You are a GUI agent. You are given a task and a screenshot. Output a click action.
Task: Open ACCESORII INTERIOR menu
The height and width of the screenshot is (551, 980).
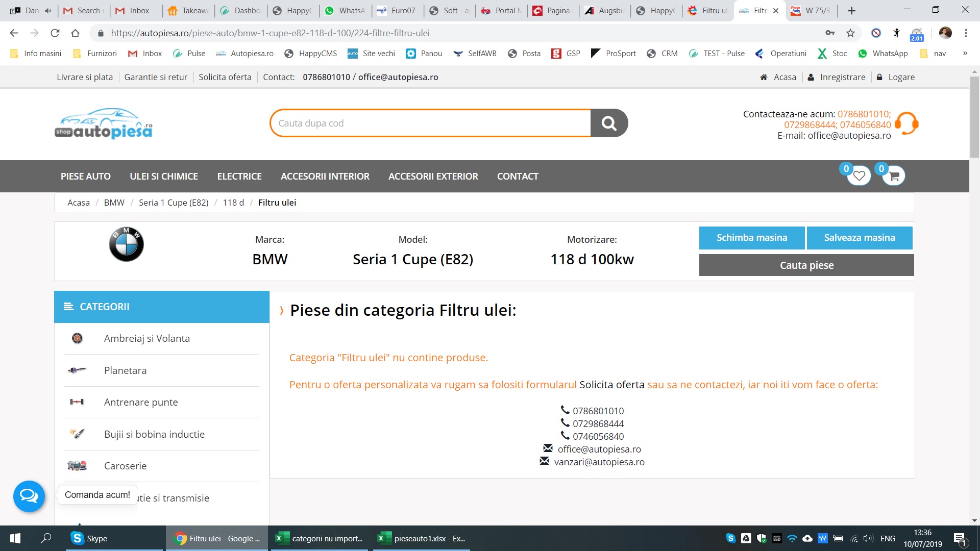325,177
